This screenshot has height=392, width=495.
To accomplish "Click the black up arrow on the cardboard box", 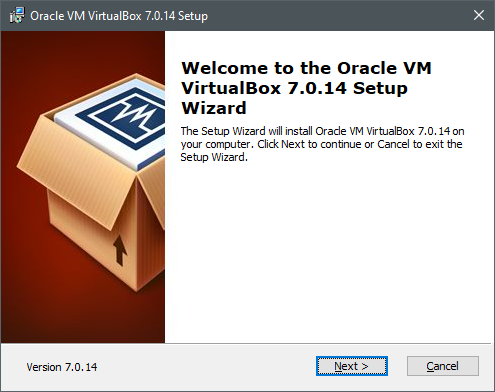I will point(119,250).
